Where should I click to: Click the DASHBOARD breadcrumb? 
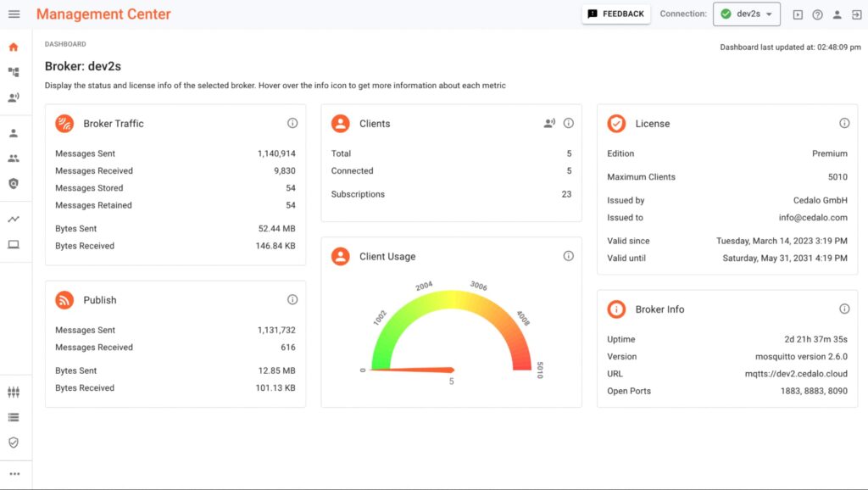click(65, 44)
